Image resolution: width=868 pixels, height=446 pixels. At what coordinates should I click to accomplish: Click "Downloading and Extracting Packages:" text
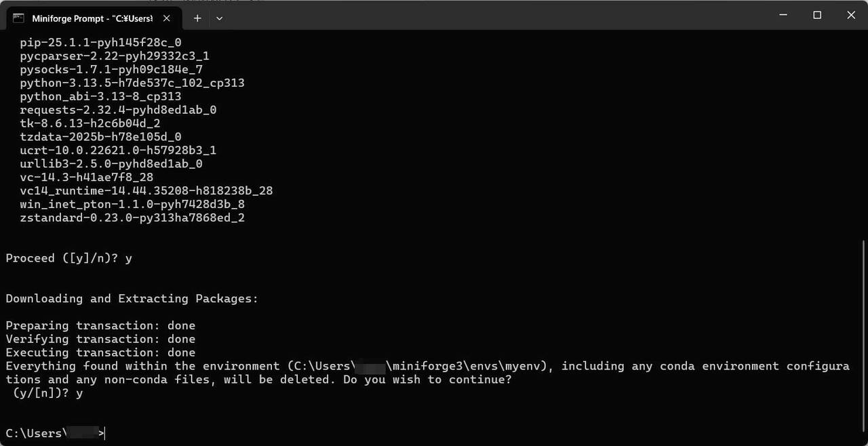pos(132,298)
